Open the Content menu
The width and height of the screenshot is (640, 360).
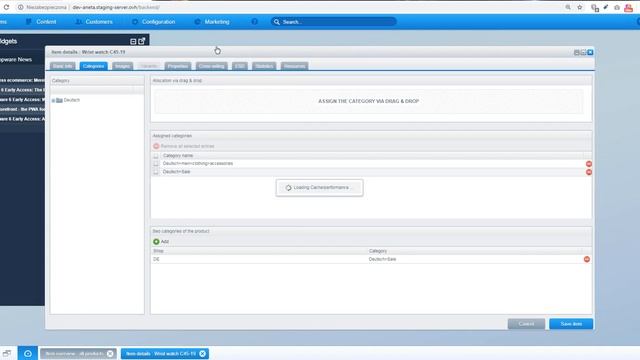click(41, 22)
